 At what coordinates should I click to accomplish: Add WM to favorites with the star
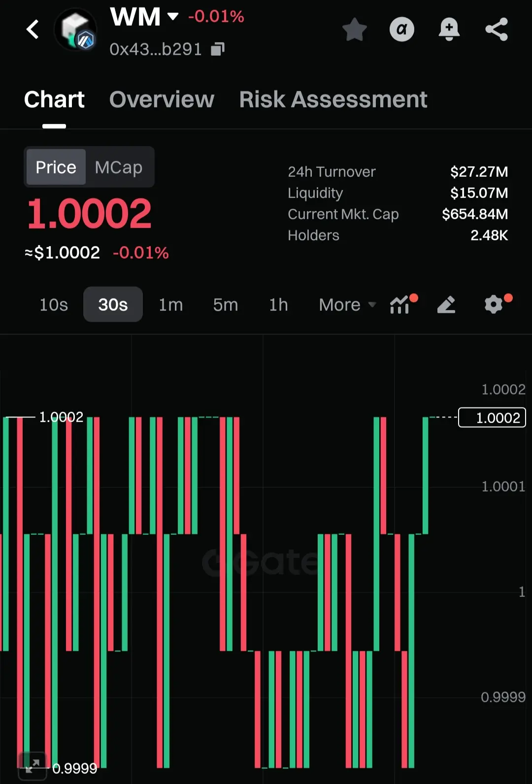click(354, 30)
